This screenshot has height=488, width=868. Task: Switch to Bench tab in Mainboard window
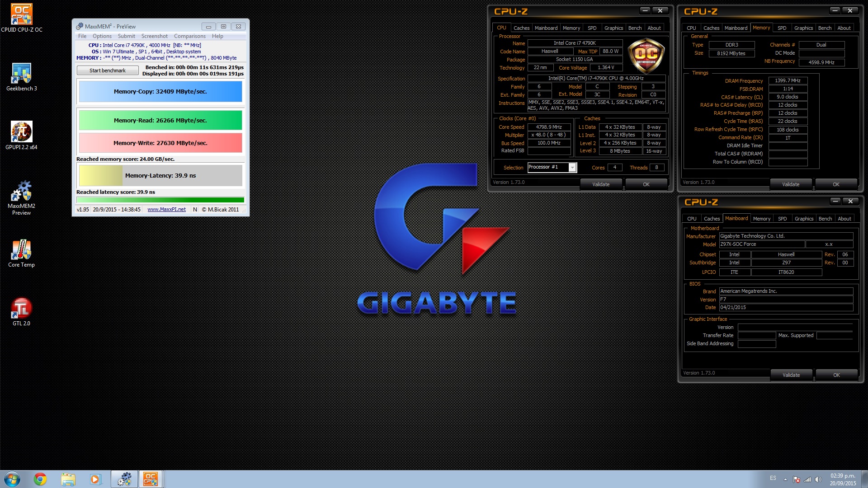click(x=825, y=219)
